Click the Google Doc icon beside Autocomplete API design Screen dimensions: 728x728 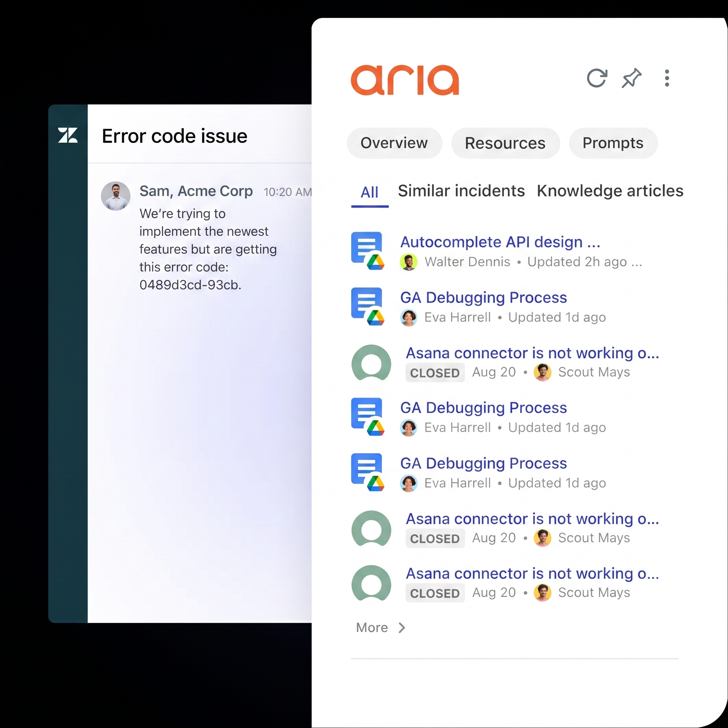pyautogui.click(x=368, y=251)
